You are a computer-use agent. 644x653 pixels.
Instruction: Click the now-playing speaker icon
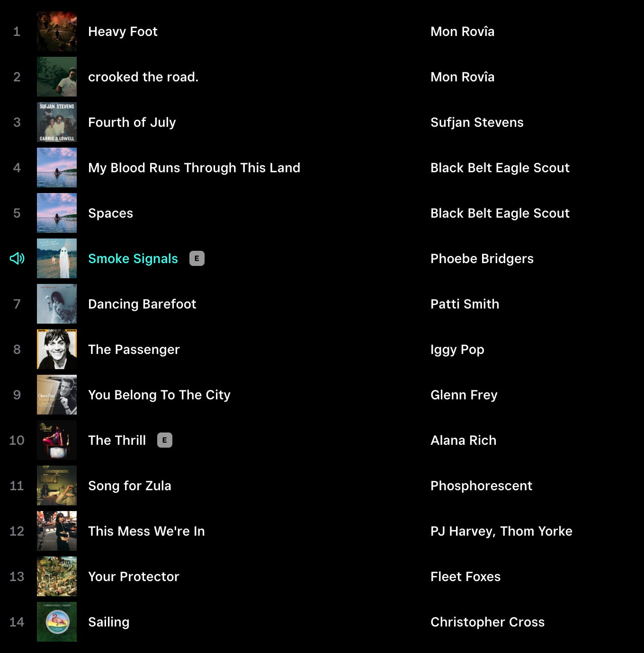17,258
